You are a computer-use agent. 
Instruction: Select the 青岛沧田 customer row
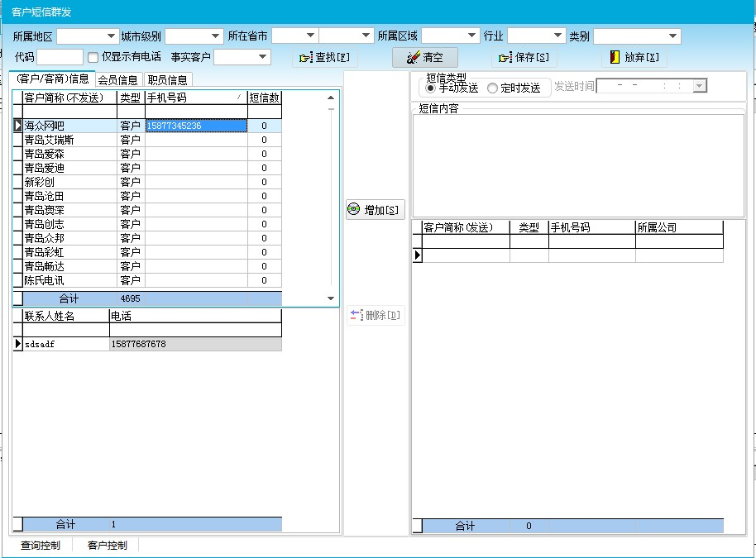coord(147,196)
